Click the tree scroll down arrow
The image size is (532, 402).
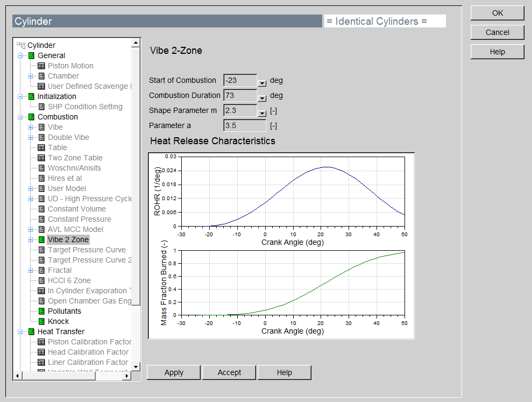[136, 366]
